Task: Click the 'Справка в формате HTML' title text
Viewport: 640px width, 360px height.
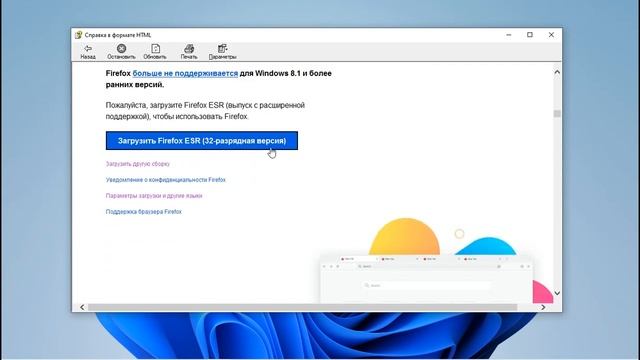Action: pyautogui.click(x=118, y=35)
